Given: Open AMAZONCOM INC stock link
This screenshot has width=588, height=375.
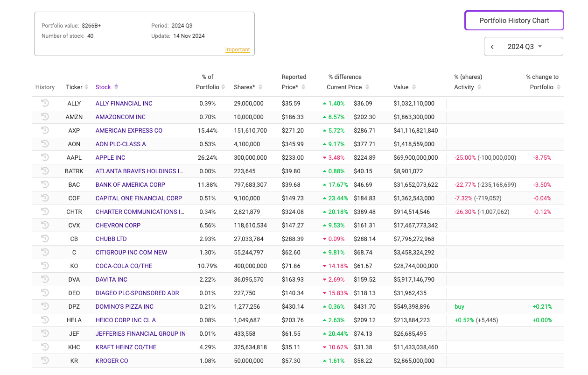Looking at the screenshot, I should [121, 117].
